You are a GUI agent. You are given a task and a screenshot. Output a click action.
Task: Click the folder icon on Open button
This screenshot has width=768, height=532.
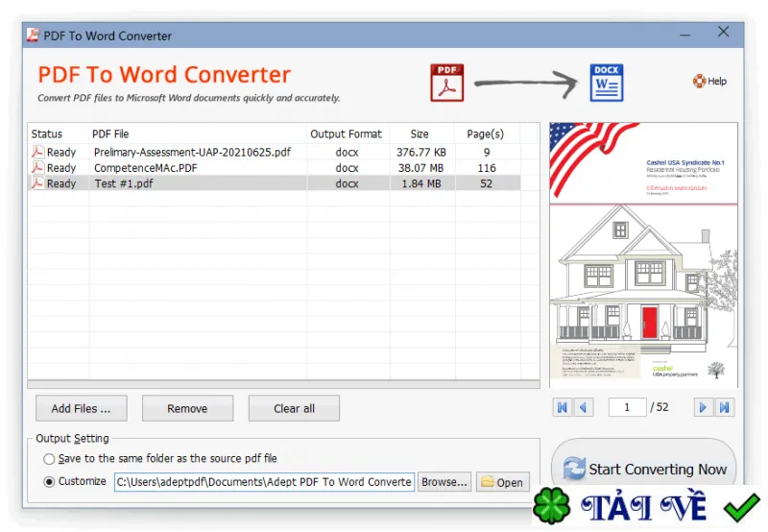(x=488, y=481)
